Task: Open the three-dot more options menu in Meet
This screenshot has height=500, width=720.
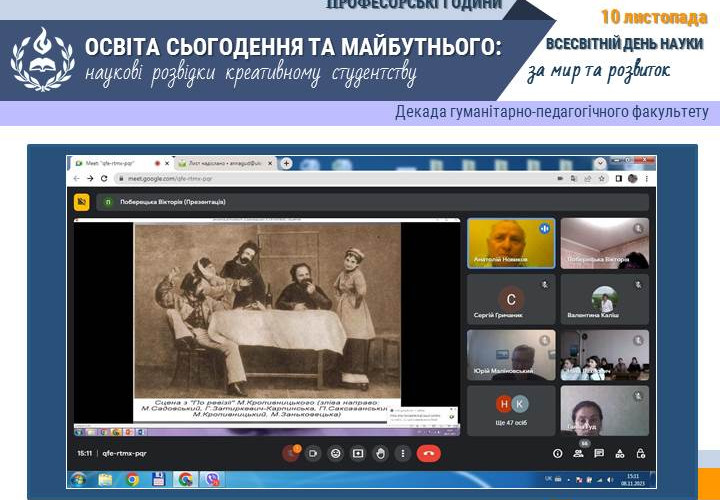Action: click(403, 454)
